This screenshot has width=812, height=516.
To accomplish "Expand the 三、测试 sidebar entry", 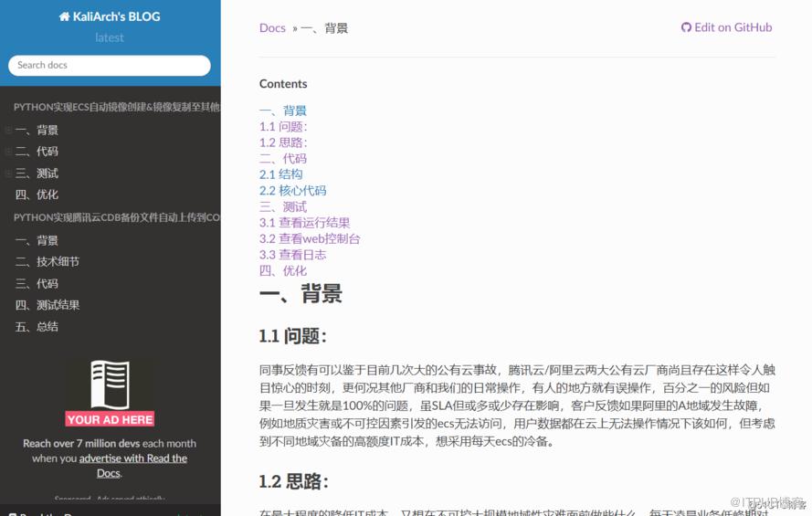I will (x=8, y=173).
